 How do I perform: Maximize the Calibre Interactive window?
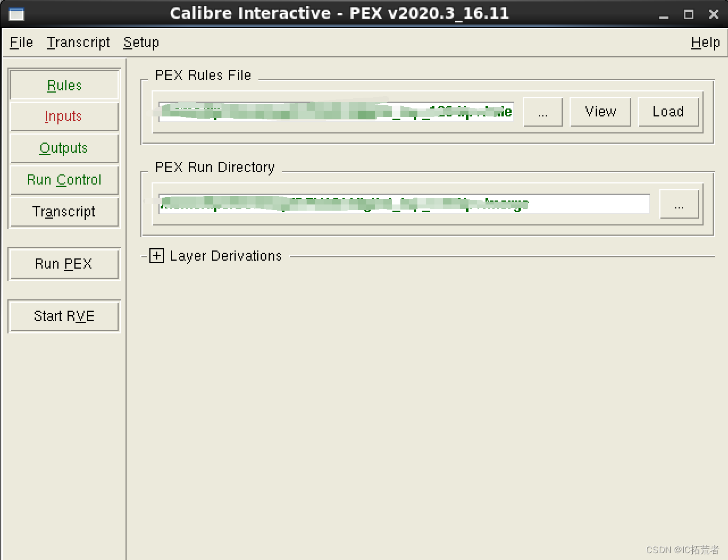[689, 14]
